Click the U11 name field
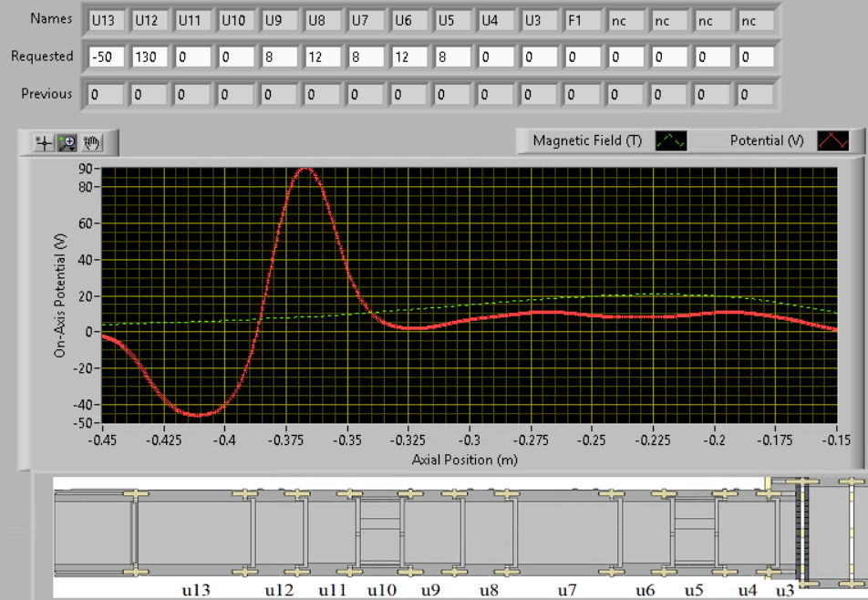 [x=192, y=20]
